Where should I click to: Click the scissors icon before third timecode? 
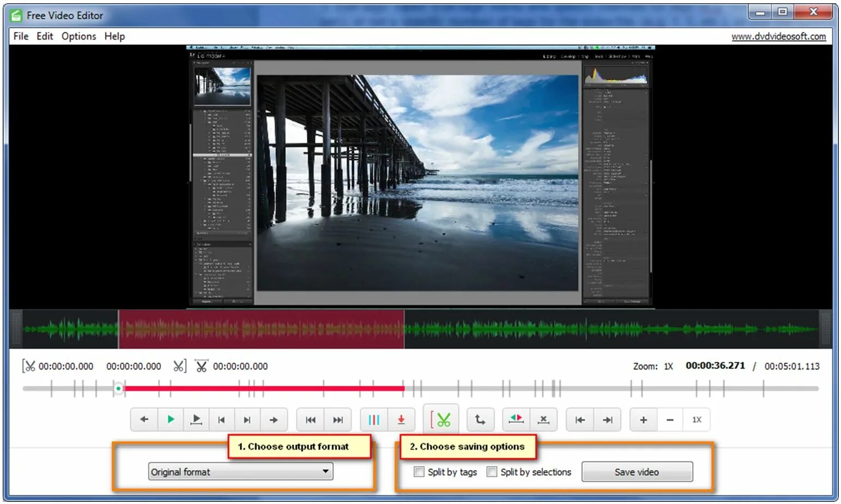tap(202, 366)
